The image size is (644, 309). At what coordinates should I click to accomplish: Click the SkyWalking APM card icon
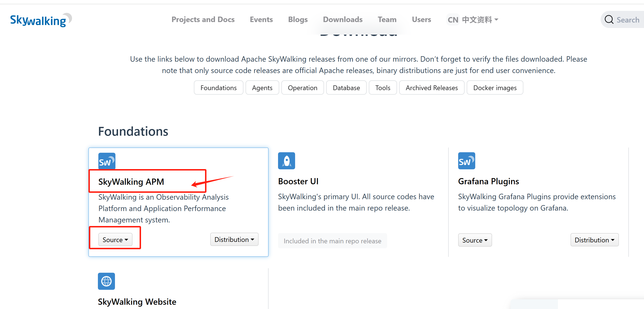click(107, 161)
